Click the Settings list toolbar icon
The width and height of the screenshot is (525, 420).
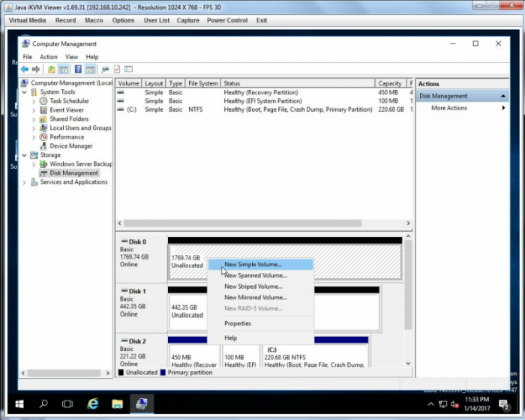pos(128,69)
